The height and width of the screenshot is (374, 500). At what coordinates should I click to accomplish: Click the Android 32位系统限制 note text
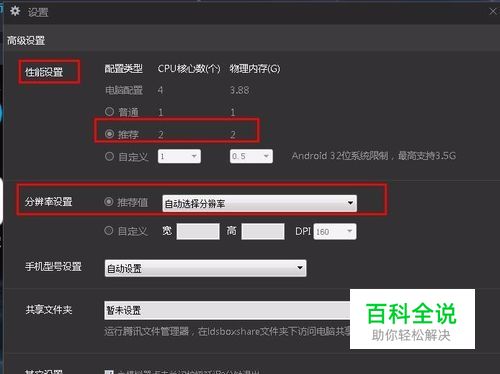[x=374, y=156]
